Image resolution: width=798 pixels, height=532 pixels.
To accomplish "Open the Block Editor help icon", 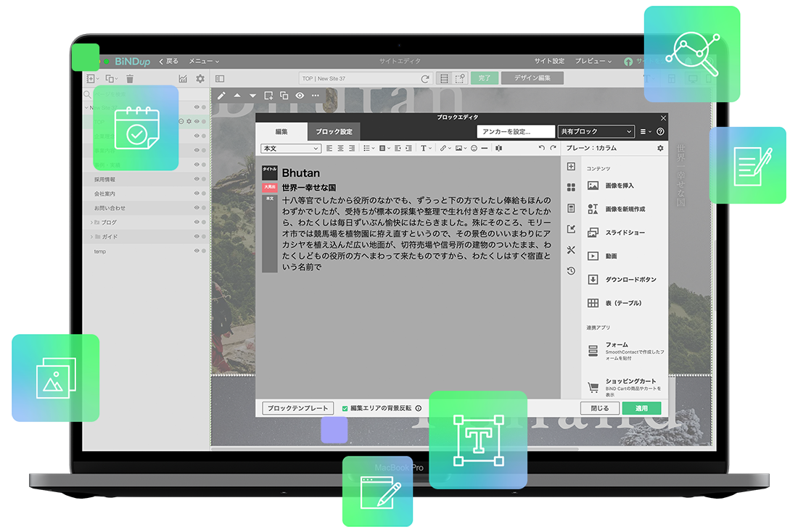I will [660, 131].
